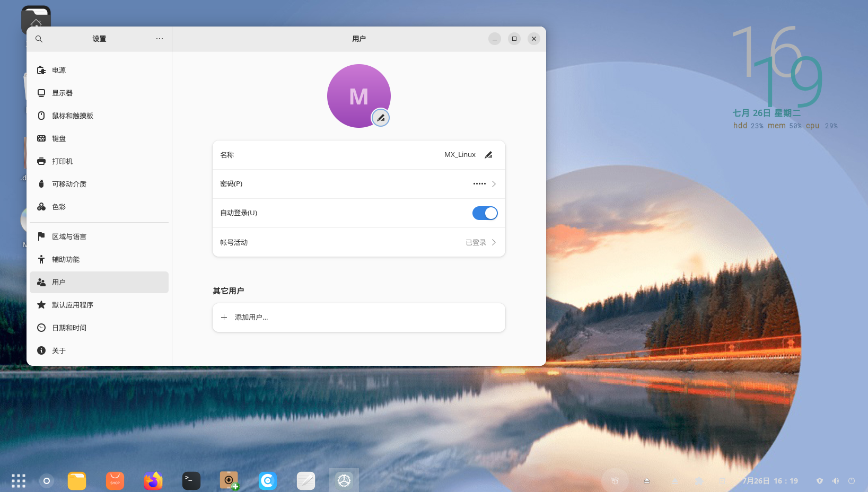Click the 已登录 status text
The image size is (868, 492).
[476, 242]
